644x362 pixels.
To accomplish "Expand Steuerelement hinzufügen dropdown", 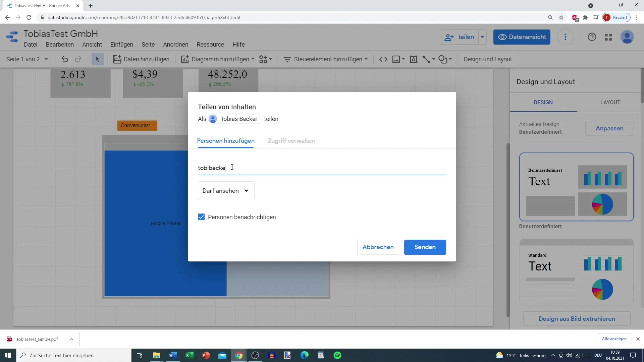I will click(x=366, y=59).
